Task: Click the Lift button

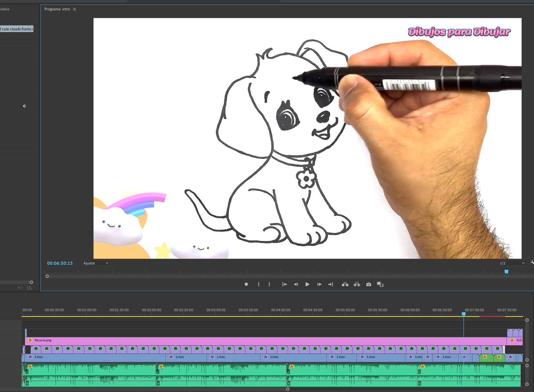Action: (345, 284)
